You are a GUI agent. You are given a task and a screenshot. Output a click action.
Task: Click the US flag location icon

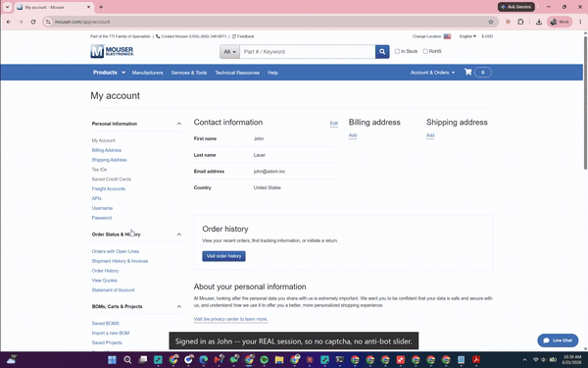point(447,36)
